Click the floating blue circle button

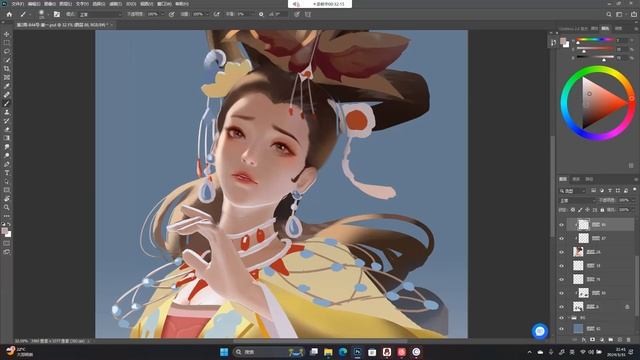pyautogui.click(x=540, y=331)
